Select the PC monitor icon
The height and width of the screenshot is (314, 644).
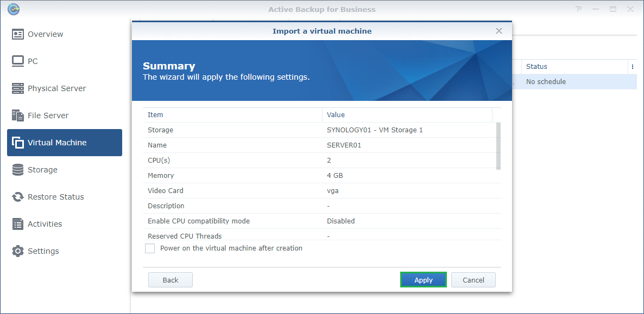coord(18,61)
